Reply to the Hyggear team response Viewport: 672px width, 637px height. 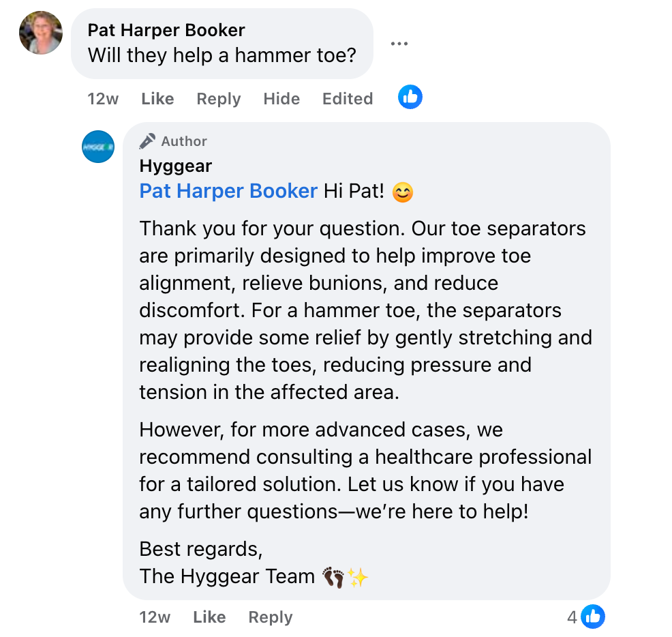point(270,617)
